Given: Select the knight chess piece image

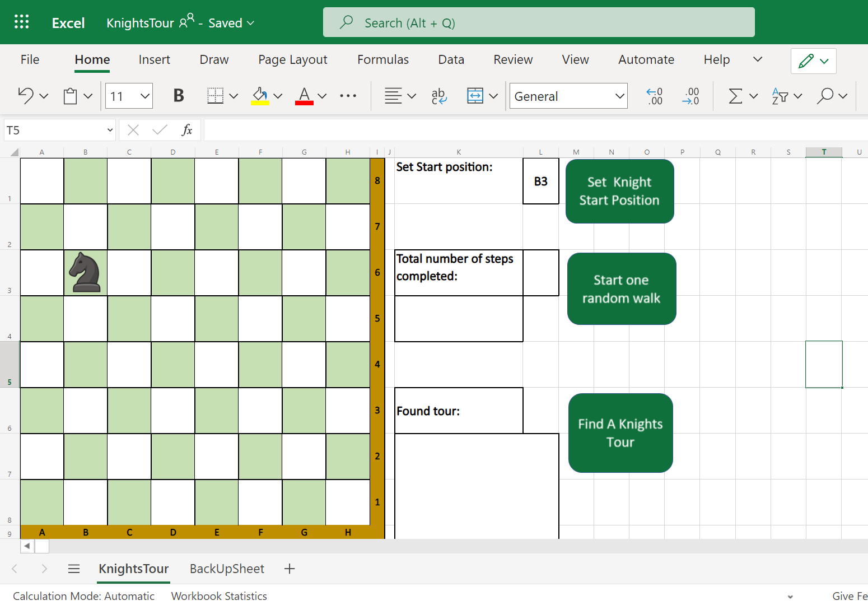Looking at the screenshot, I should (x=85, y=272).
